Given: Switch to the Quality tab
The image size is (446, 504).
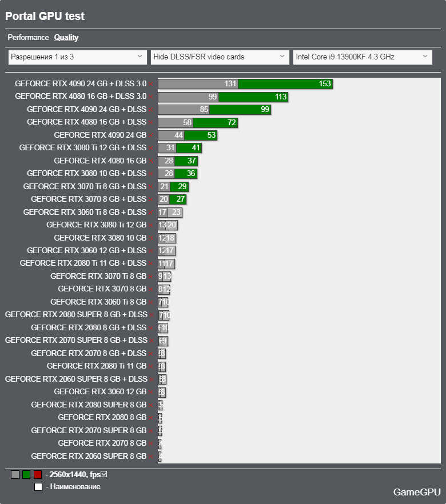Looking at the screenshot, I should (66, 38).
